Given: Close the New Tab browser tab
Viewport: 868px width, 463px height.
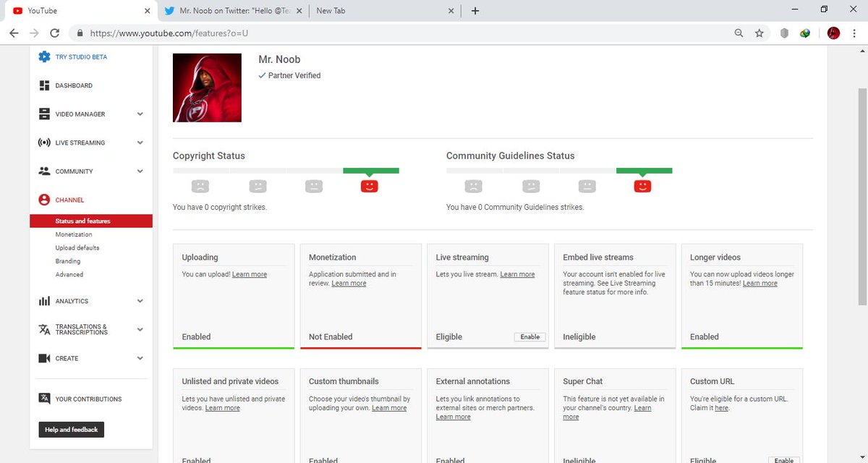Looking at the screenshot, I should pyautogui.click(x=451, y=11).
